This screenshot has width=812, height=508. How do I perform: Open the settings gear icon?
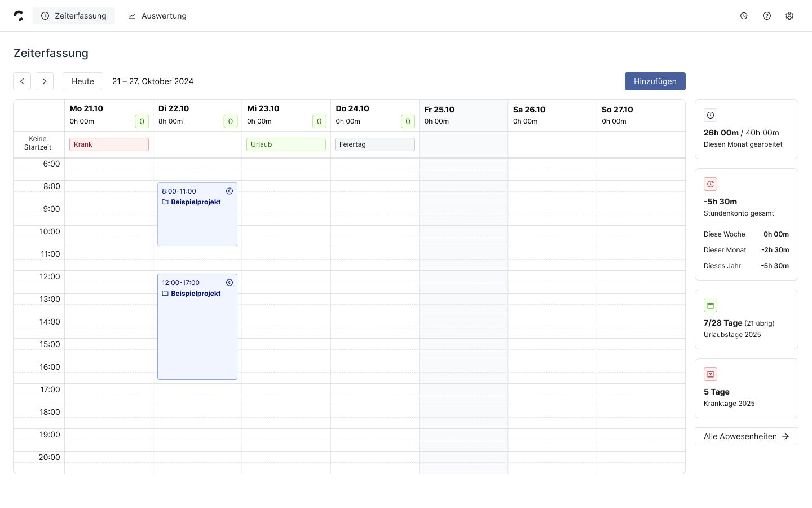(789, 16)
